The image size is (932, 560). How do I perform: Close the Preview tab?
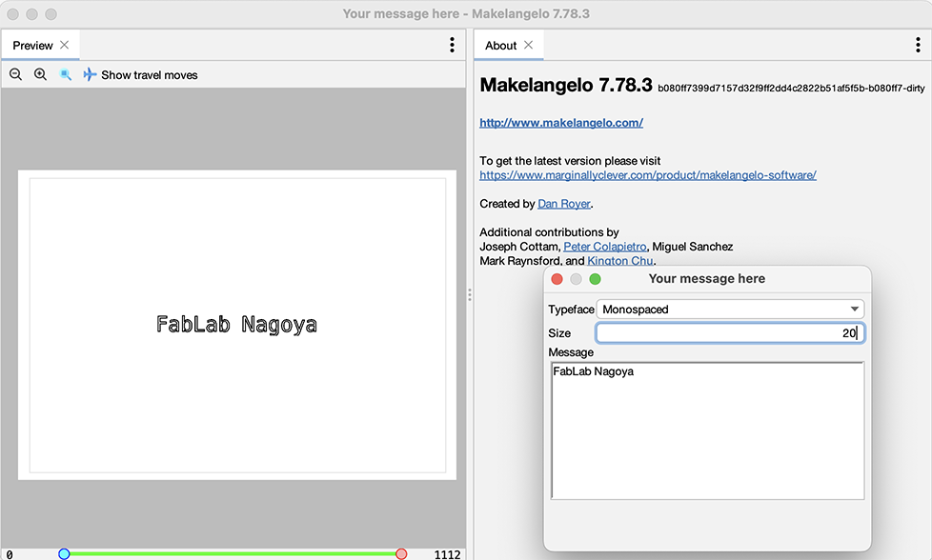pyautogui.click(x=65, y=45)
